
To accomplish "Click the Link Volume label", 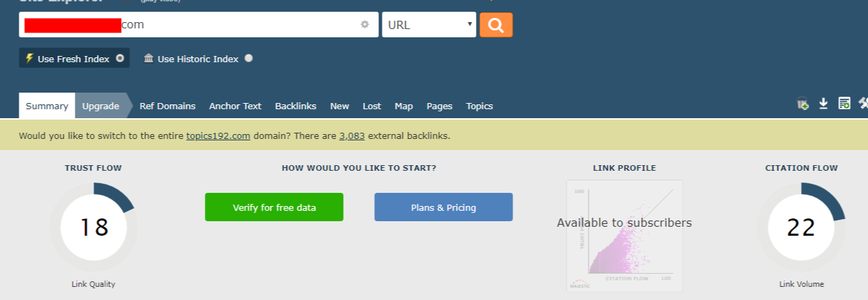I will [x=801, y=284].
